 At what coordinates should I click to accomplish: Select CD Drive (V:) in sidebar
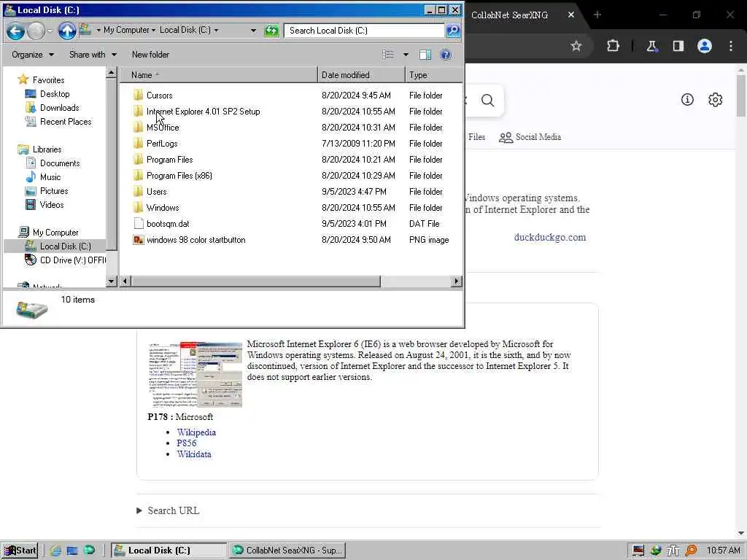point(72,260)
